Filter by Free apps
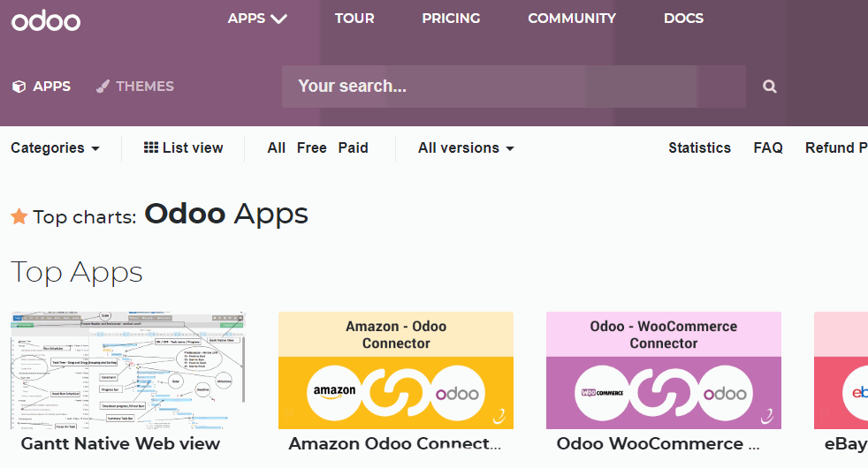868x468 pixels. coord(312,147)
